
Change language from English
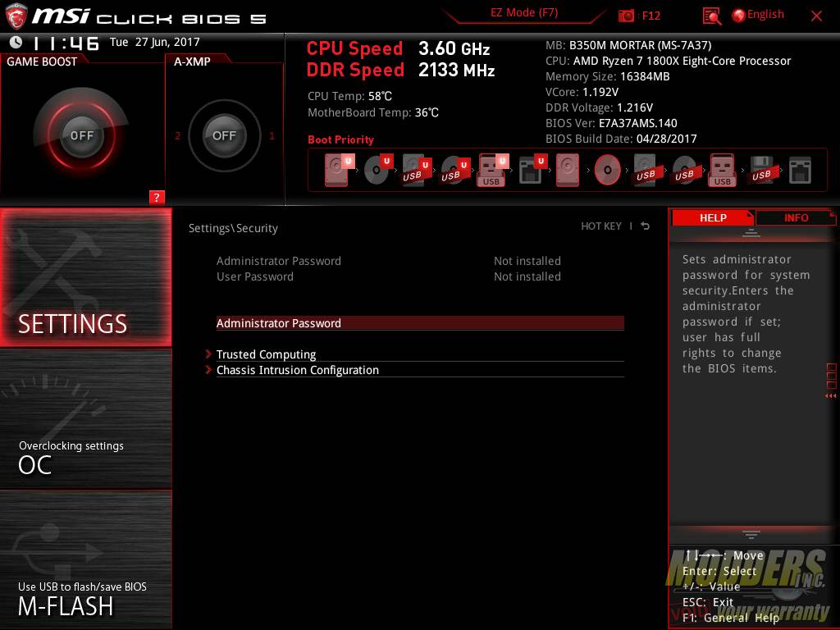click(765, 15)
